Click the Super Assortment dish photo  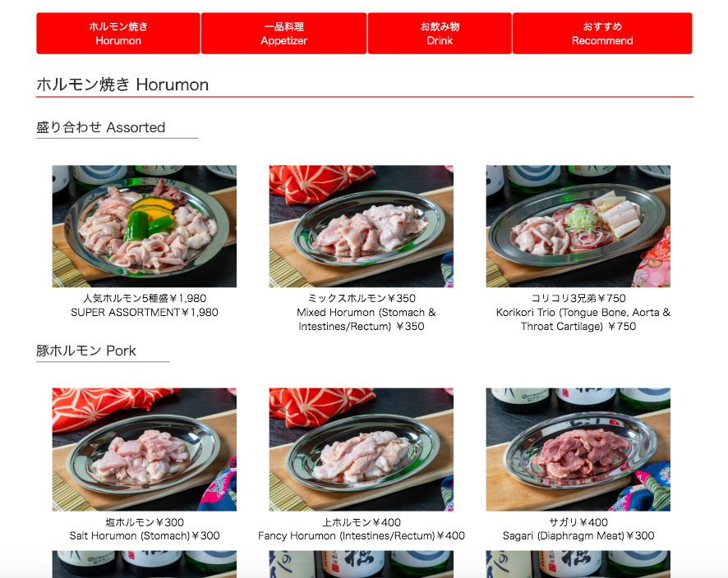coord(145,227)
